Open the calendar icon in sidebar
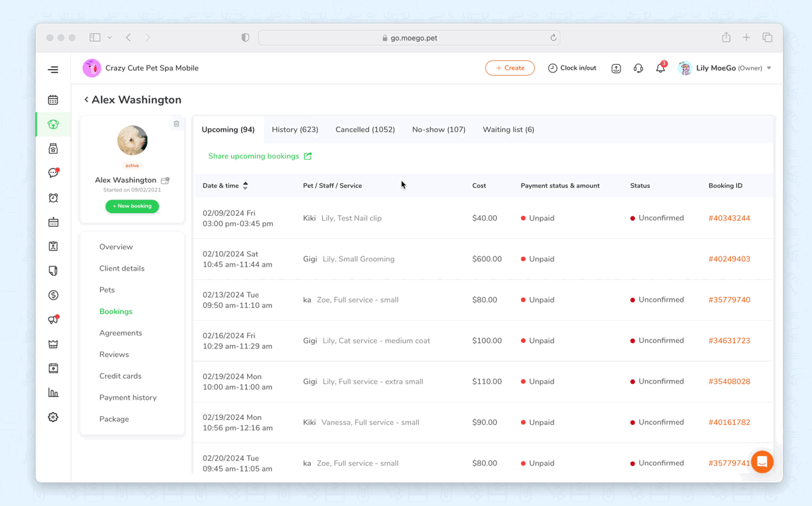812x506 pixels. pos(53,100)
